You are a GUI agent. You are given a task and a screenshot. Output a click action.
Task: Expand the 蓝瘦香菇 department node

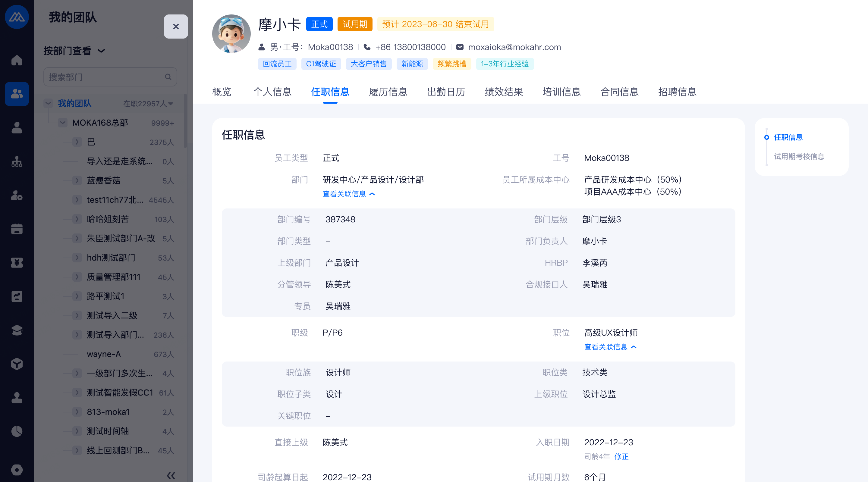[77, 180]
